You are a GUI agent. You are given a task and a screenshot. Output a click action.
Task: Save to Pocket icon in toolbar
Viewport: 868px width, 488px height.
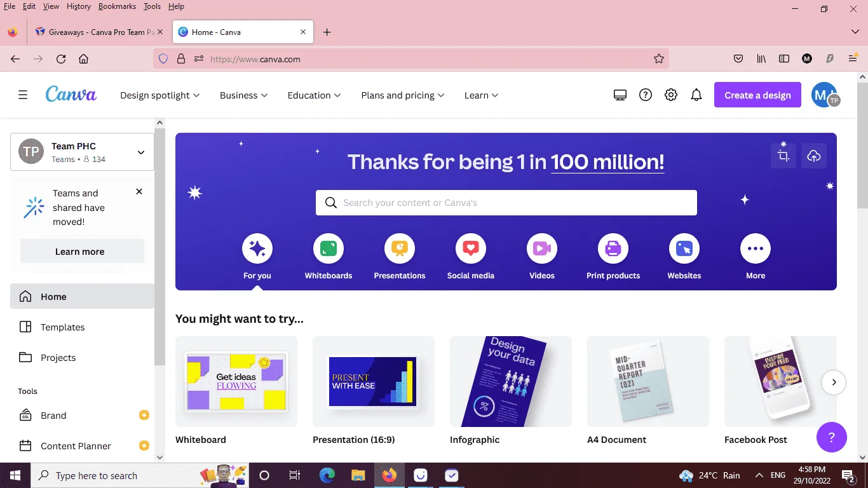point(738,59)
